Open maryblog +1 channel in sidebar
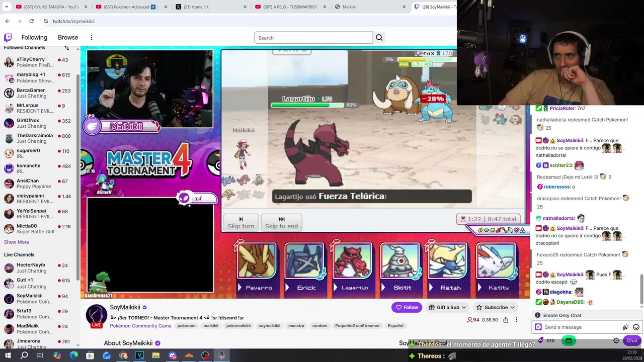Screen dimensions: 644x362 click(x=38, y=77)
